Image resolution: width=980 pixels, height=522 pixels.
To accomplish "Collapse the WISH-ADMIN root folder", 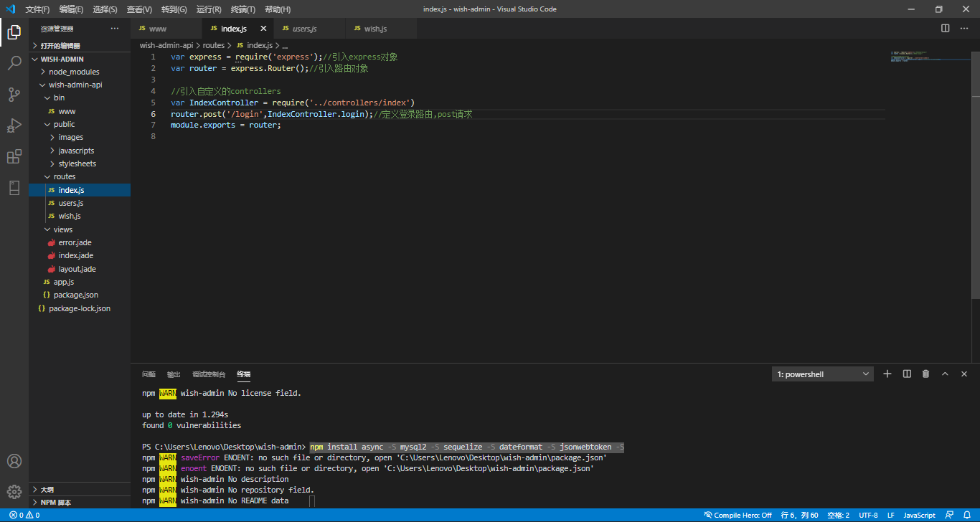I will [80, 59].
